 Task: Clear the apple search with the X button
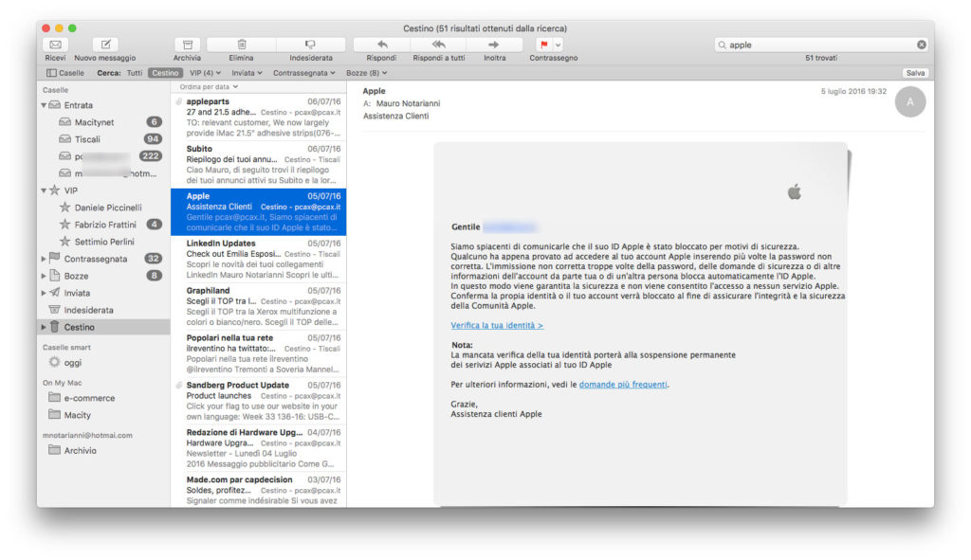pos(922,45)
